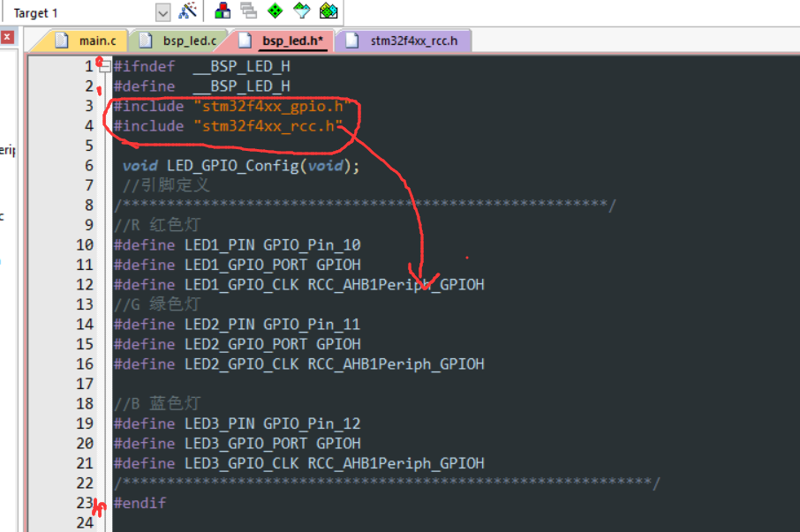Click the void LED_GPIO_Config(void); declaration
Viewport: 800px width, 532px height.
tap(241, 166)
